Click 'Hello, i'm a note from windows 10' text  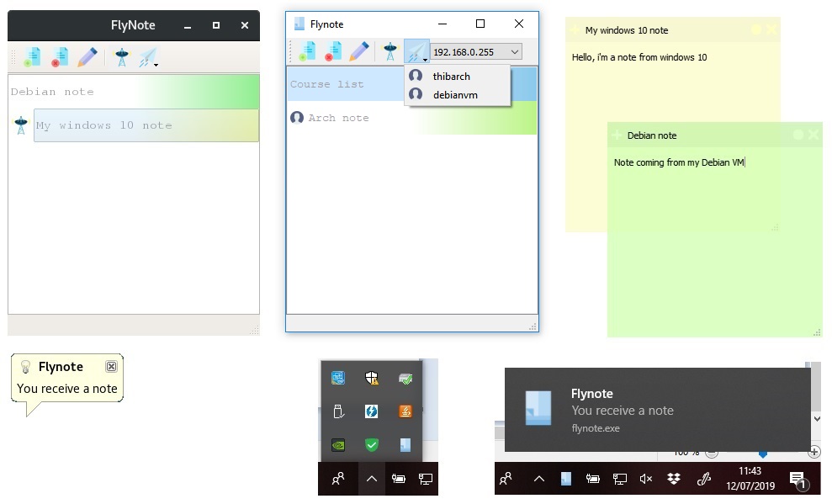click(639, 57)
